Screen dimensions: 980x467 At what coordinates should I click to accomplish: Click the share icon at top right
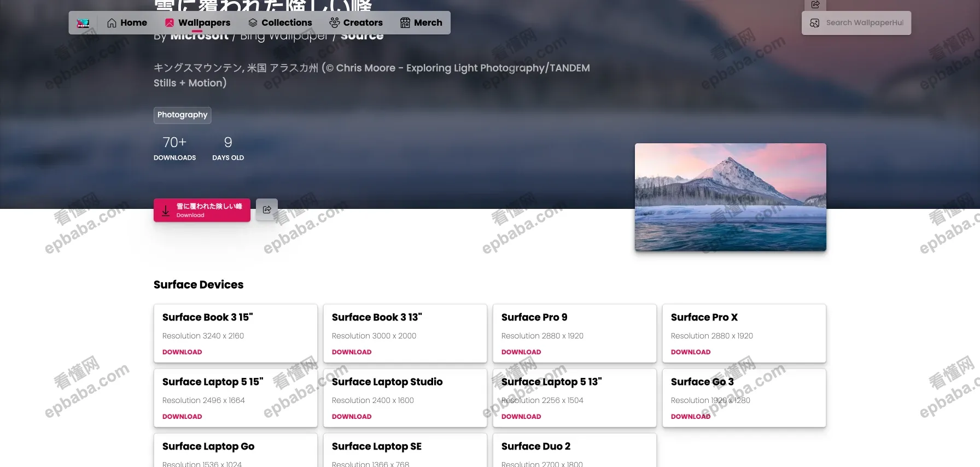point(815,4)
